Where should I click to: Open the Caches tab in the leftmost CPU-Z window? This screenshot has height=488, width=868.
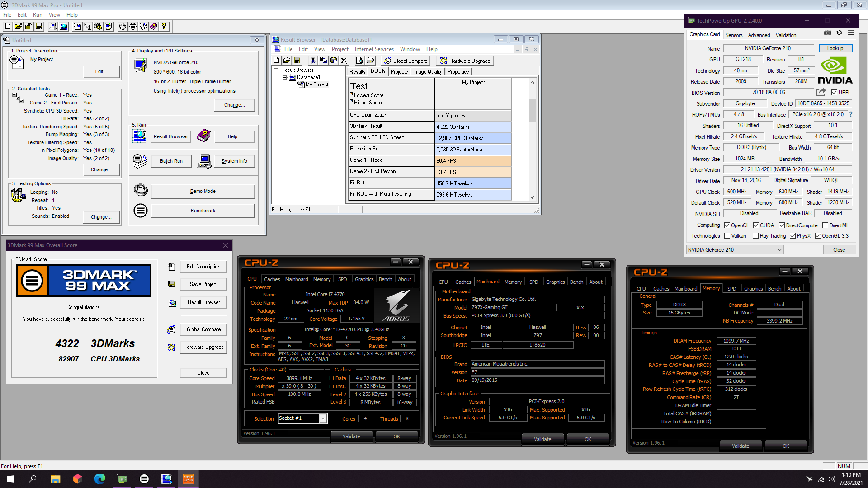pos(272,279)
